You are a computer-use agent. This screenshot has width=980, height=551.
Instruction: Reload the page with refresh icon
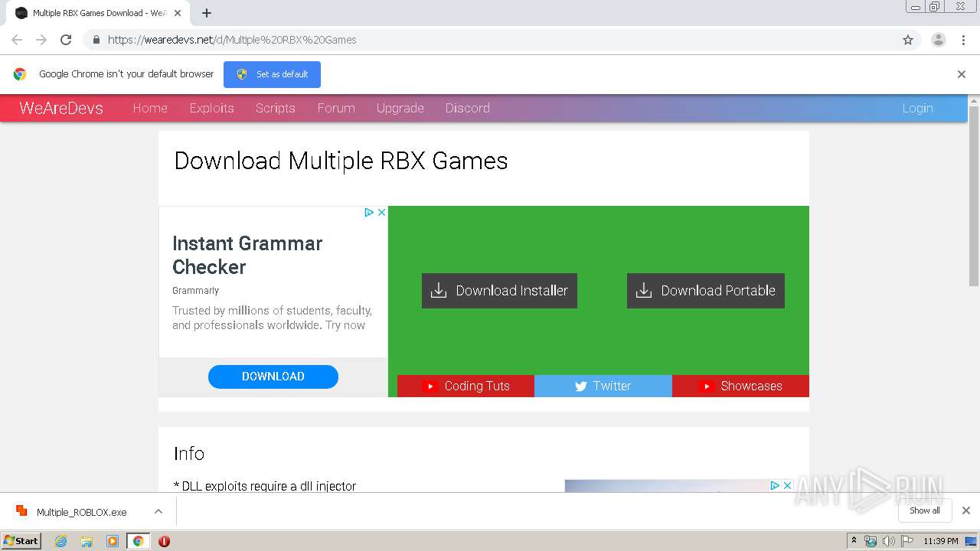point(66,40)
